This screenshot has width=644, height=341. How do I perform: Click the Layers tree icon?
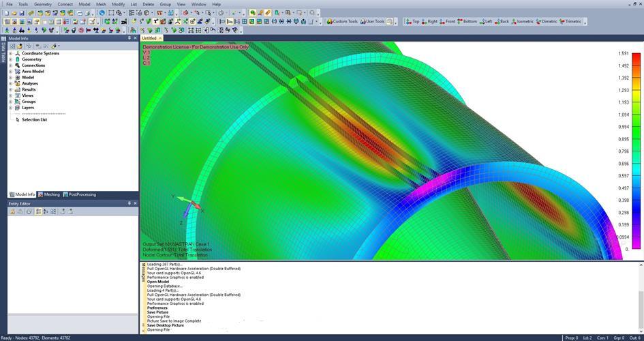(x=18, y=108)
